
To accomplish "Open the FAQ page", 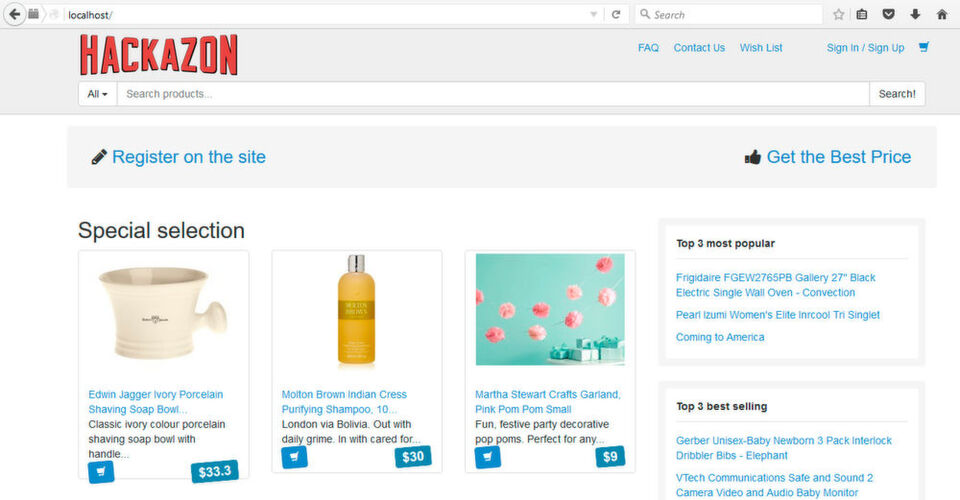I will point(648,48).
